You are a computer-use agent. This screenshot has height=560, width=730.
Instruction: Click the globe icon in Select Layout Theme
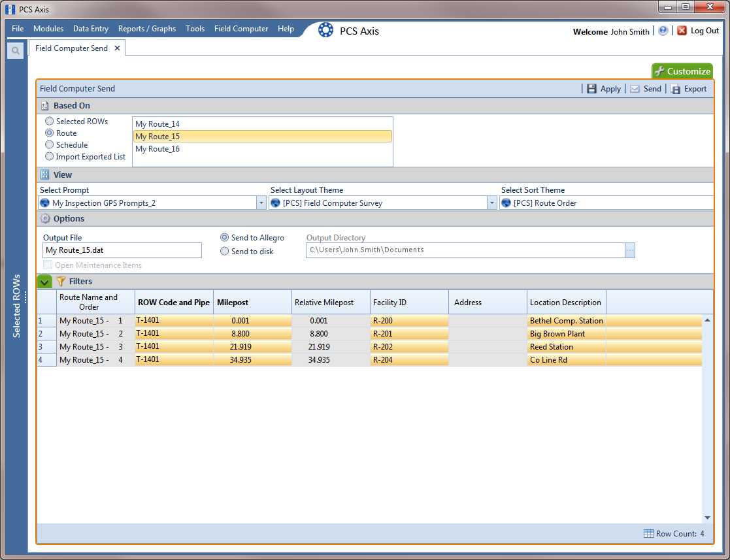pyautogui.click(x=275, y=203)
